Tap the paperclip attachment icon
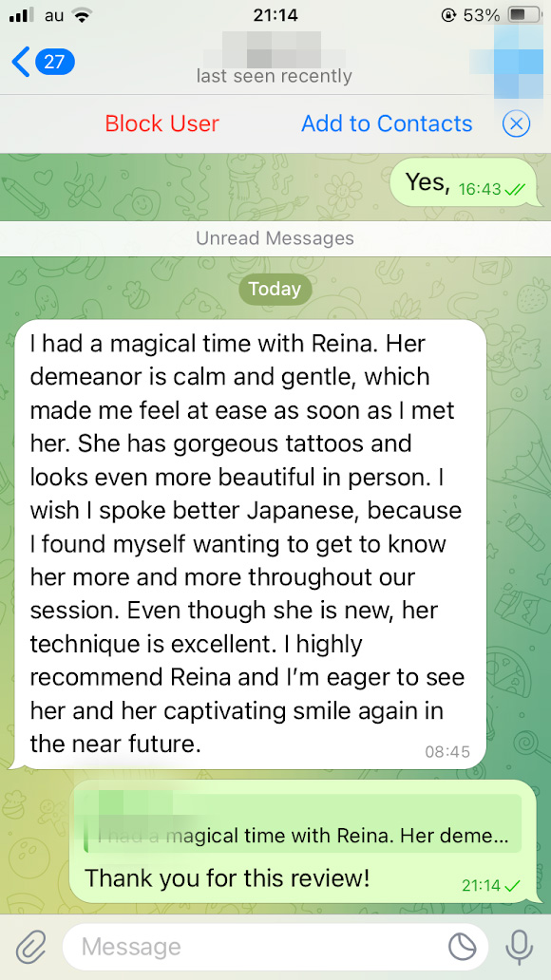551x980 pixels. [31, 947]
